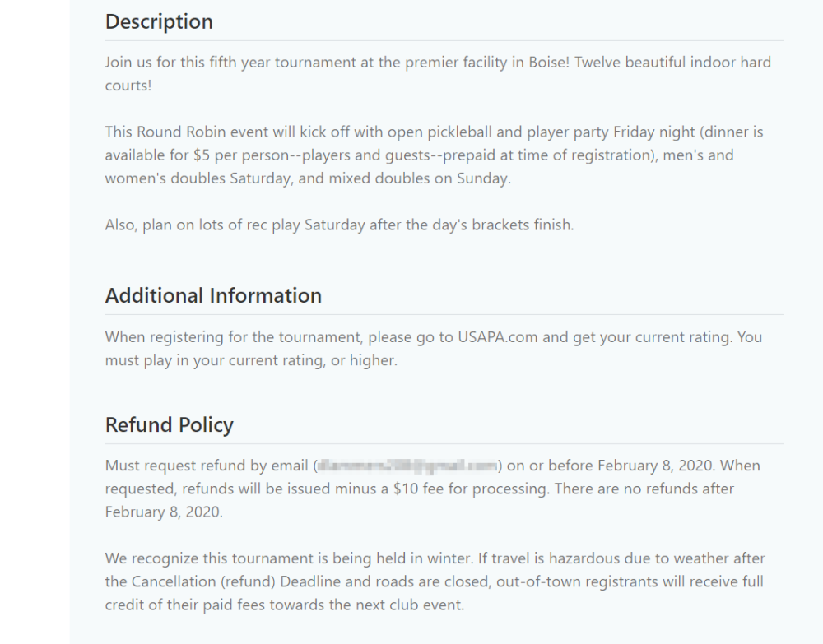
Task: Click the rec play Saturday sentence
Action: pyautogui.click(x=339, y=225)
